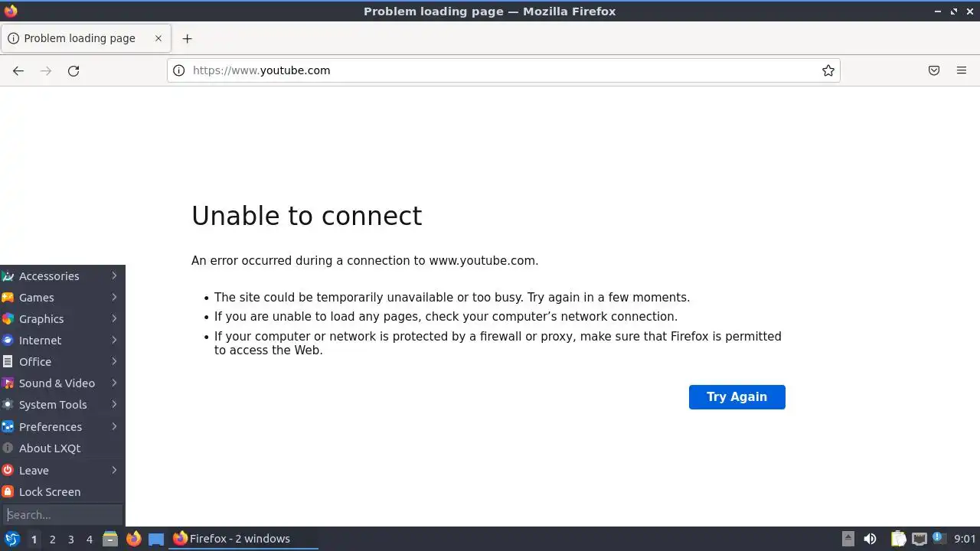Click the menu Search field

point(62,514)
